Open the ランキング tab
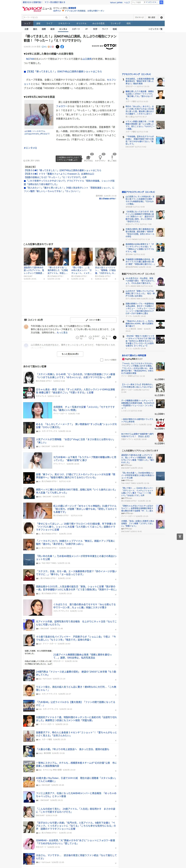The image size is (186, 868). pos(115,24)
